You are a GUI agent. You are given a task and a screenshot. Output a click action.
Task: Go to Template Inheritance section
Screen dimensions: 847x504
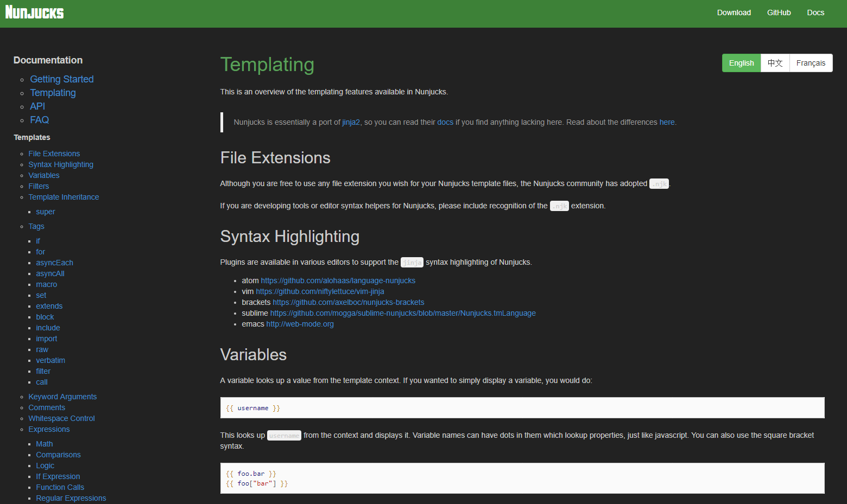pyautogui.click(x=64, y=197)
